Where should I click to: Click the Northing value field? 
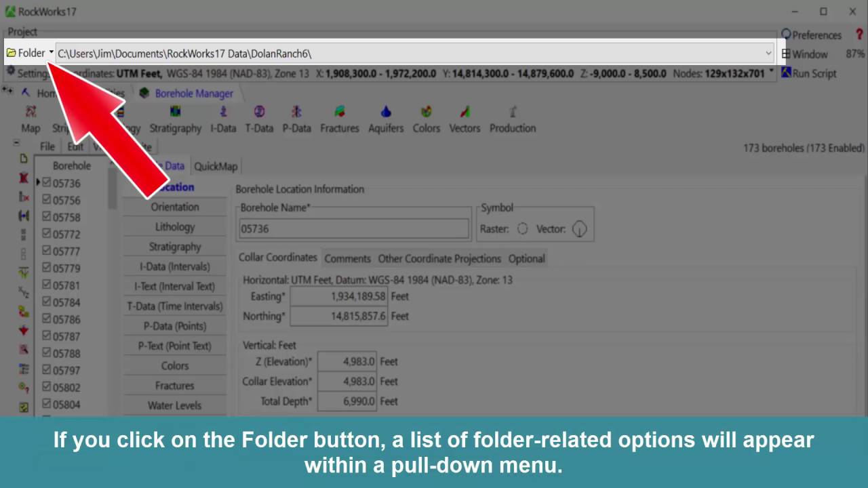338,316
